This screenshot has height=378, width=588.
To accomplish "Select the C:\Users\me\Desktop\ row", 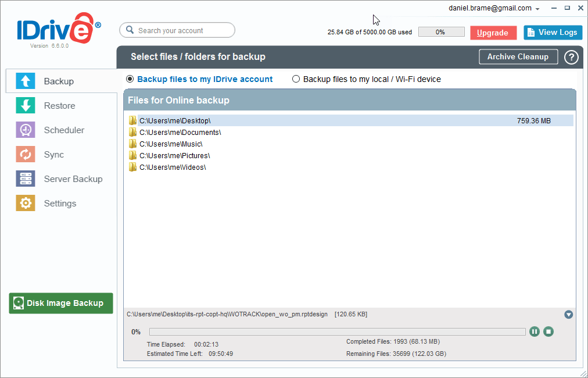I will click(351, 120).
